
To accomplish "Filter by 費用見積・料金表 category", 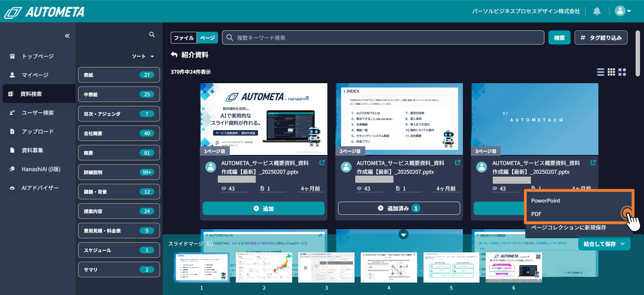I will coord(119,231).
